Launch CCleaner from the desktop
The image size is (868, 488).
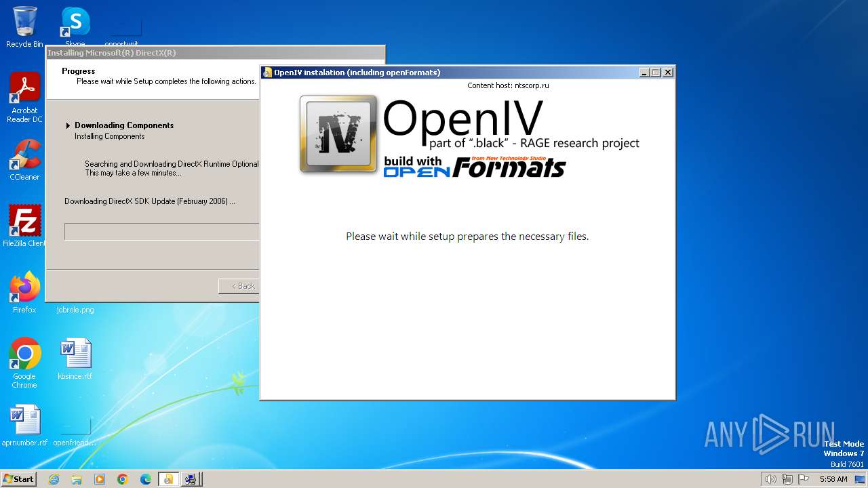24,160
